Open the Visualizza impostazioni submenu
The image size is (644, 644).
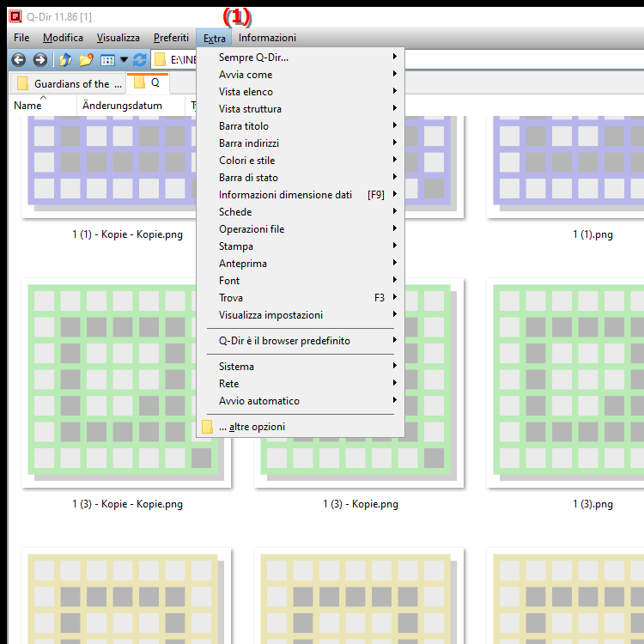coord(301,315)
